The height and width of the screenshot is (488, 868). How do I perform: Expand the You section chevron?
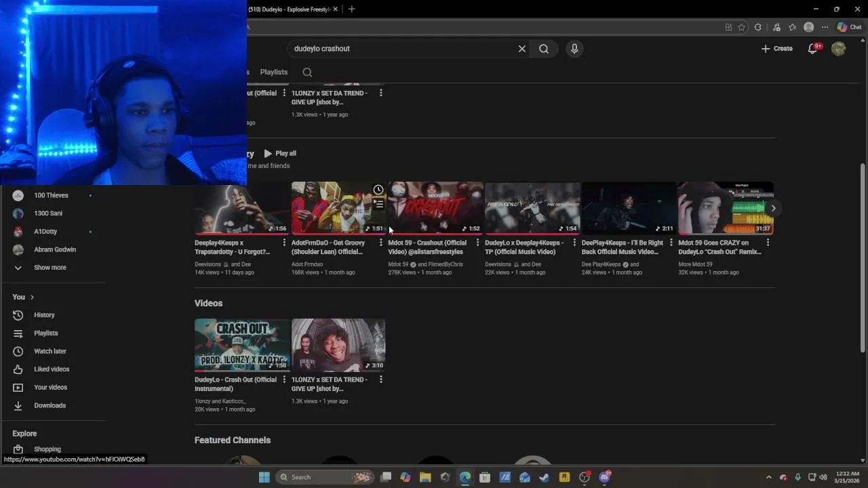coord(31,297)
